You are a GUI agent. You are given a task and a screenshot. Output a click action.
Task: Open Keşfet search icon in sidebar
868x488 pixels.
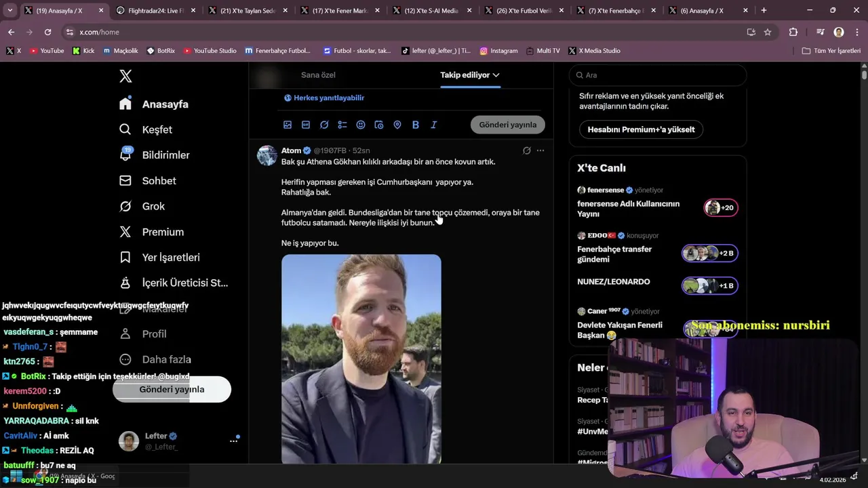[x=125, y=129]
